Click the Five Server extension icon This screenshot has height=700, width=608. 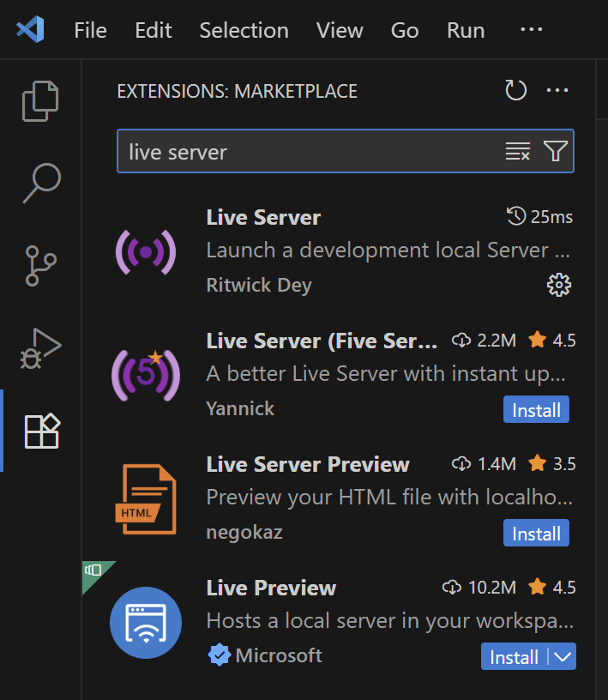point(146,376)
